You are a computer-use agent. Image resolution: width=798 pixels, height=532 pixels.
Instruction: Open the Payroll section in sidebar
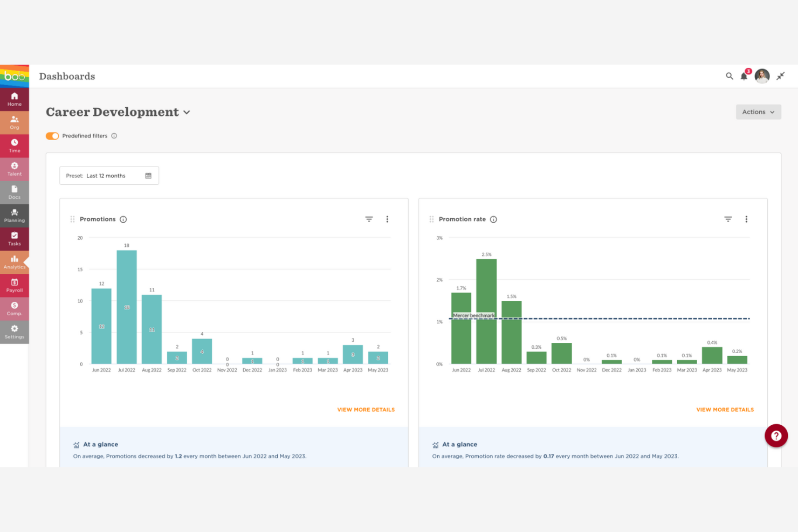tap(15, 285)
